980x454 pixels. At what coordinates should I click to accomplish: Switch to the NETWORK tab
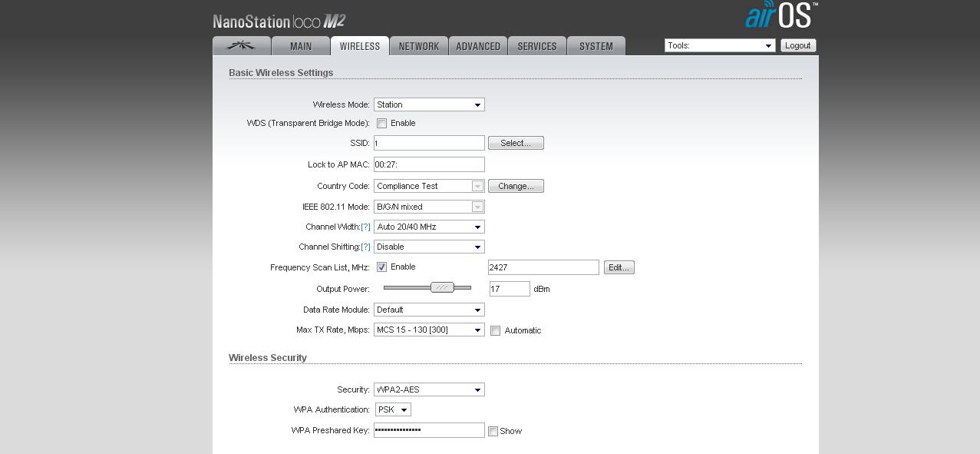tap(418, 46)
